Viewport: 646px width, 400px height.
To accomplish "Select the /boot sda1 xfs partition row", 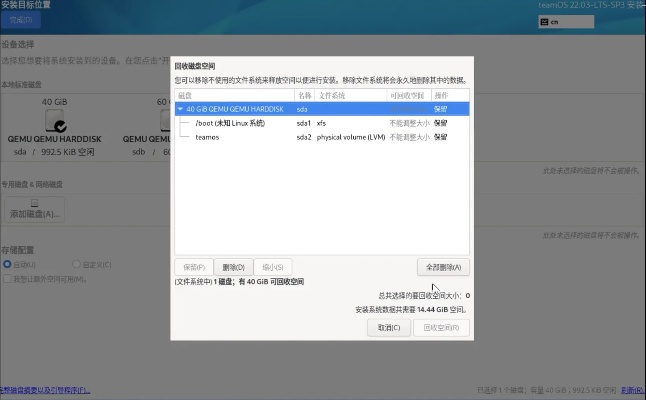I will (322, 123).
